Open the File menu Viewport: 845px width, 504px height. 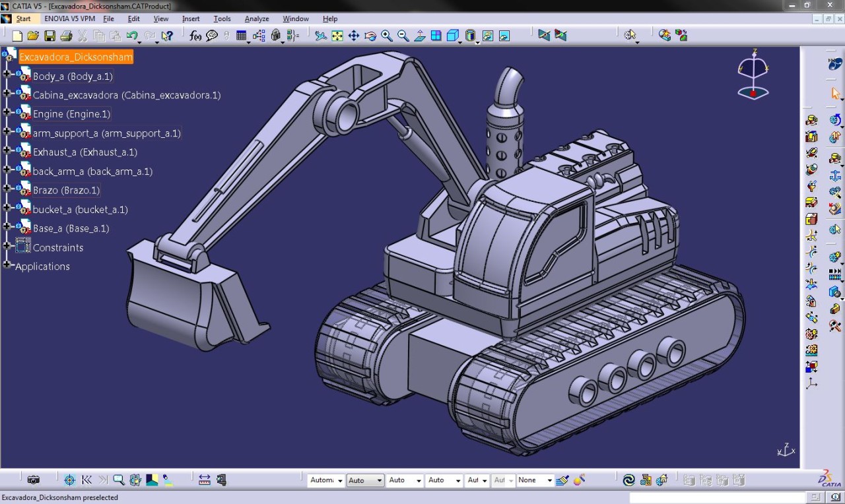pyautogui.click(x=109, y=18)
